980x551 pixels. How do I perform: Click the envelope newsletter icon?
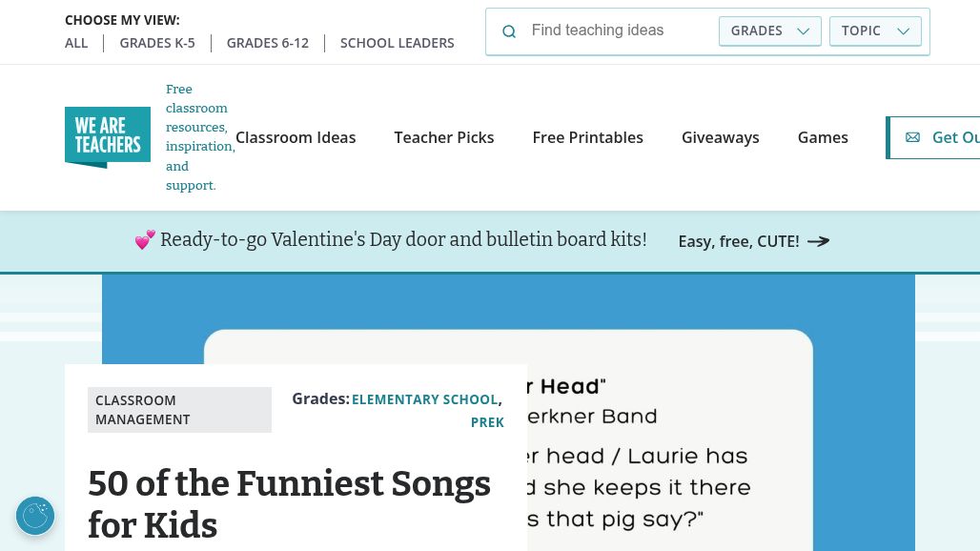click(912, 137)
